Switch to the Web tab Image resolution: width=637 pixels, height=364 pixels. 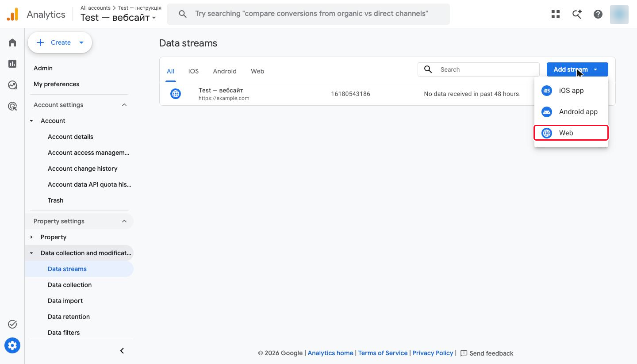tap(257, 71)
